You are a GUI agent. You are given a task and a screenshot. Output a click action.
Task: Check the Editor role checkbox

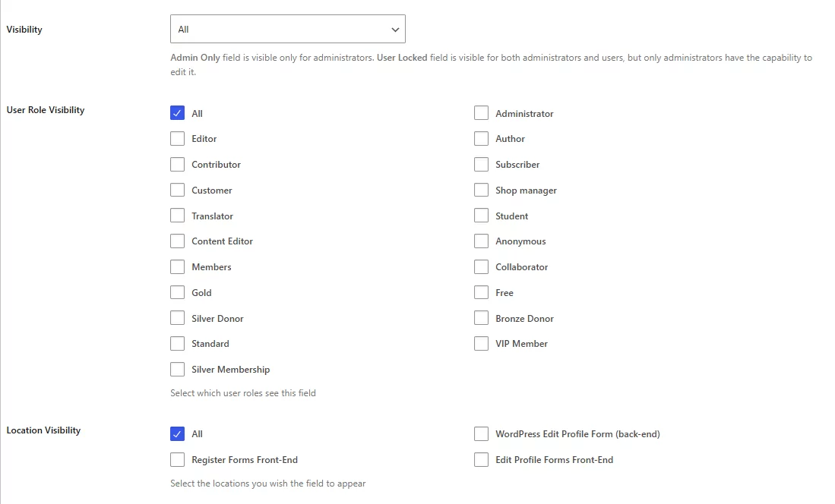tap(177, 139)
